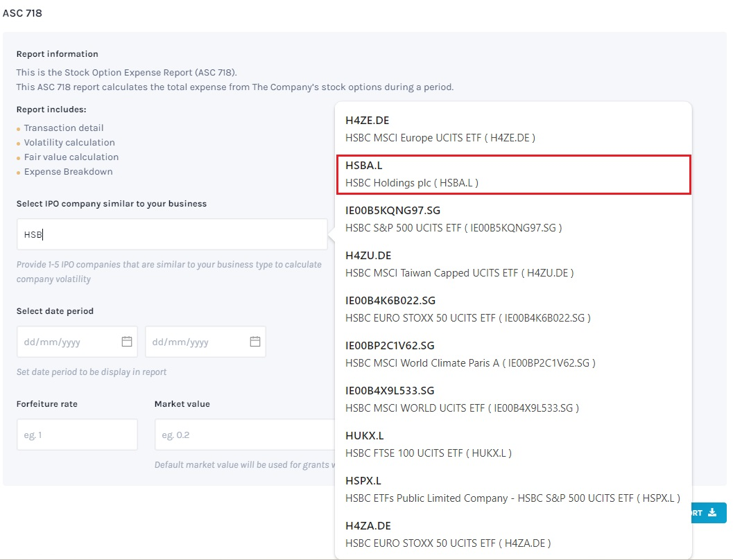Select H4ZE.DE HSBC MSCI Europe option
The image size is (733, 560).
[513, 129]
